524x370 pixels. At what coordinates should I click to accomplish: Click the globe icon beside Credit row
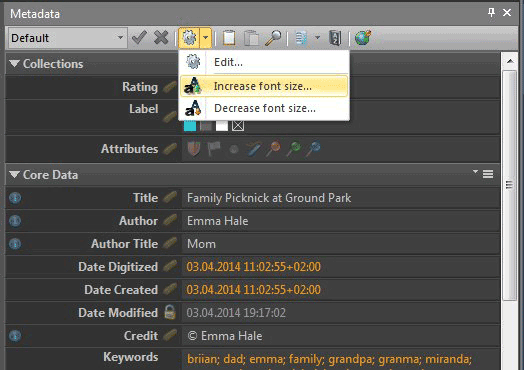15,336
